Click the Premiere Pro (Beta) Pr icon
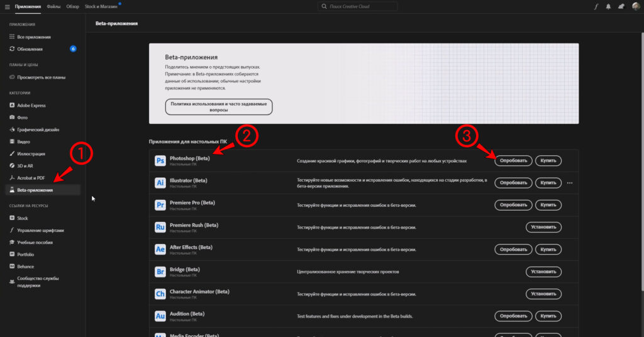 click(160, 205)
